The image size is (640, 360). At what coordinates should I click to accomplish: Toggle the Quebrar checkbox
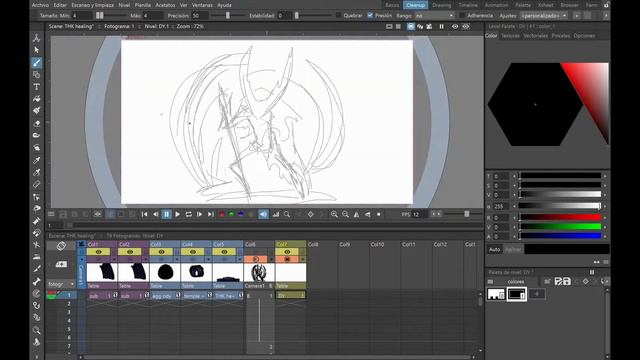point(338,15)
